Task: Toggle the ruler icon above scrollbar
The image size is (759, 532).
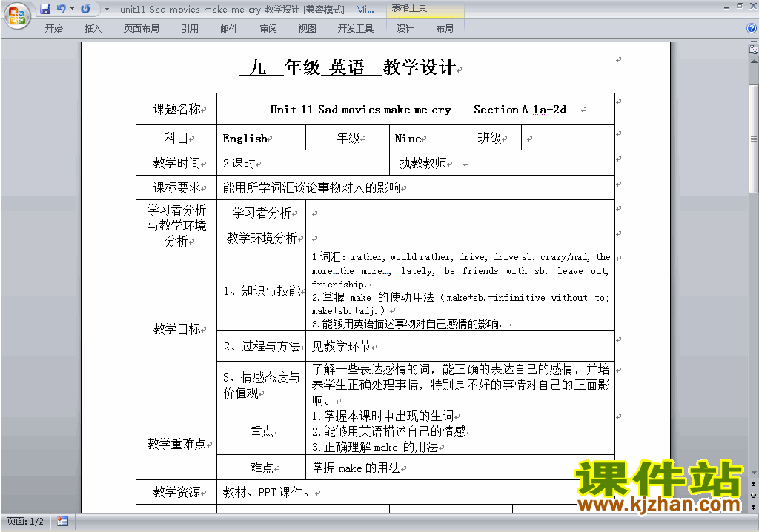Action: coord(753,48)
